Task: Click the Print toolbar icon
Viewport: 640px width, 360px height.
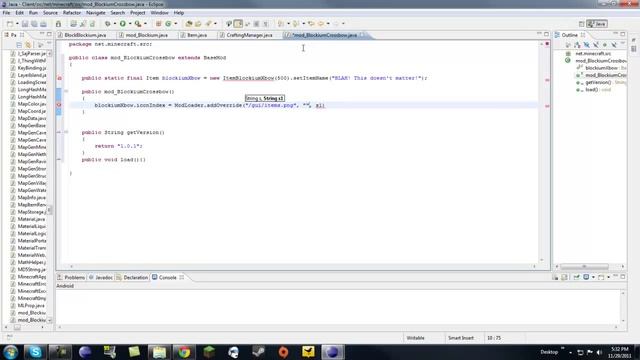Action: [43, 24]
